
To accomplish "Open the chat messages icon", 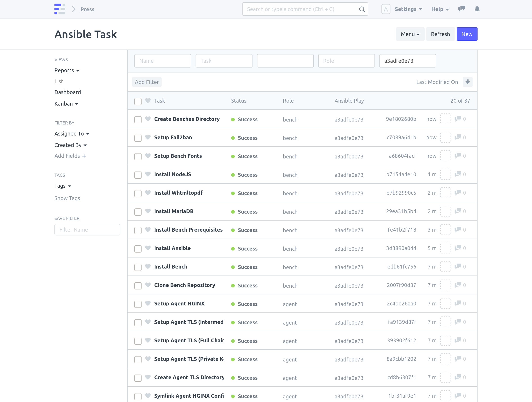I will [461, 9].
